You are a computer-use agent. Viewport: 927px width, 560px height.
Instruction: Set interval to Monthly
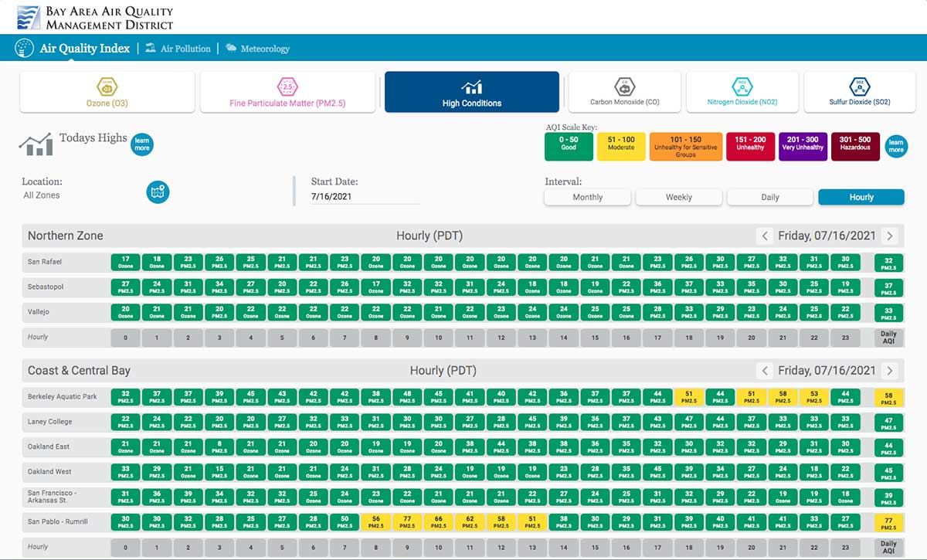(588, 197)
